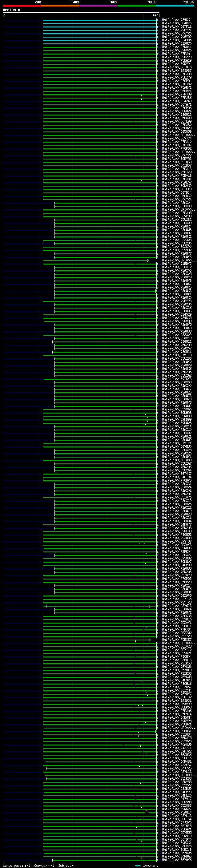
Task: Select the query name BP079418
Action: coord(11,10)
